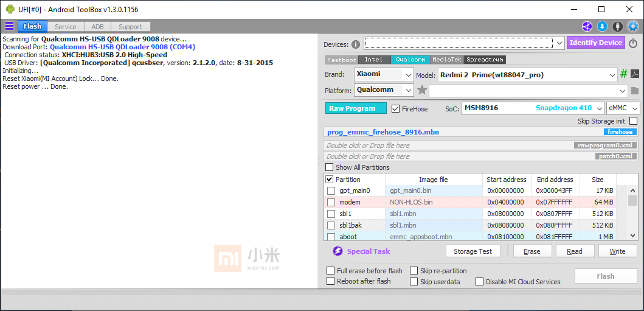This screenshot has height=311, width=644.
Task: Click the purple network share icon
Action: tap(587, 27)
